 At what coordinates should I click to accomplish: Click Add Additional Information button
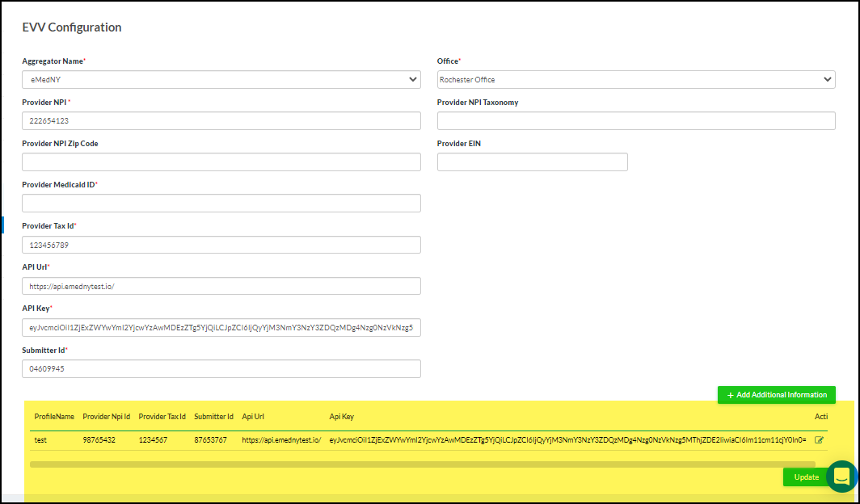click(776, 395)
